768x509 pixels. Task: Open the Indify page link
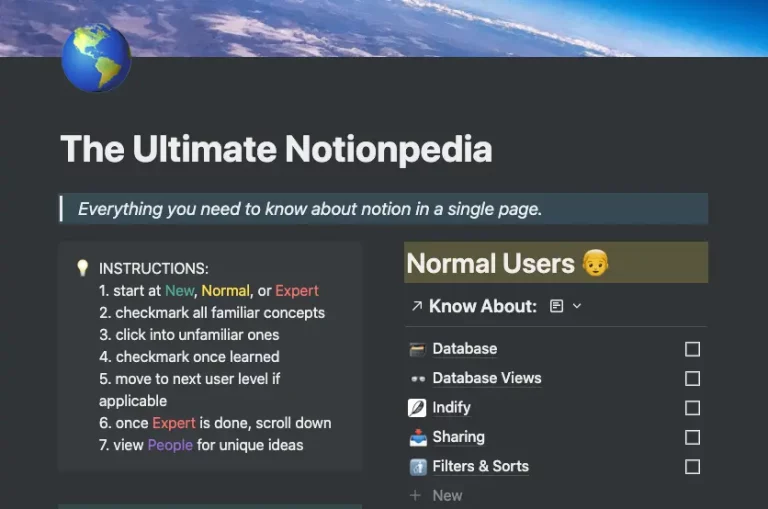click(451, 408)
